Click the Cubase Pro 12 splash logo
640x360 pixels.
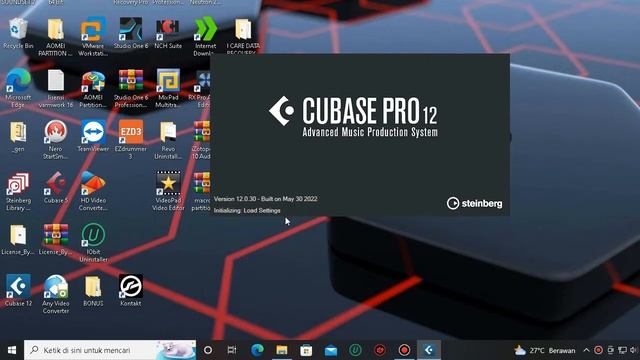353,116
